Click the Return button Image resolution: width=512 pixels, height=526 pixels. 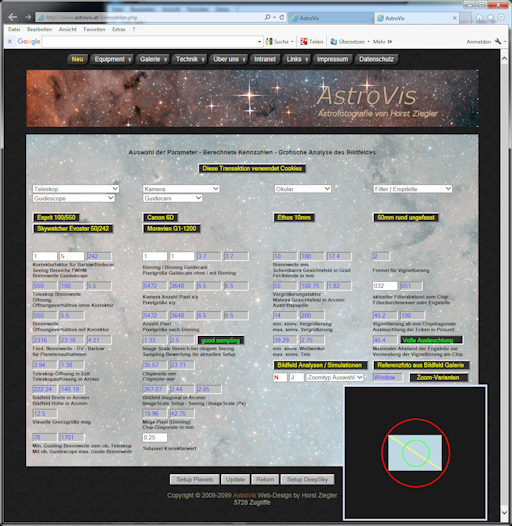tap(265, 479)
